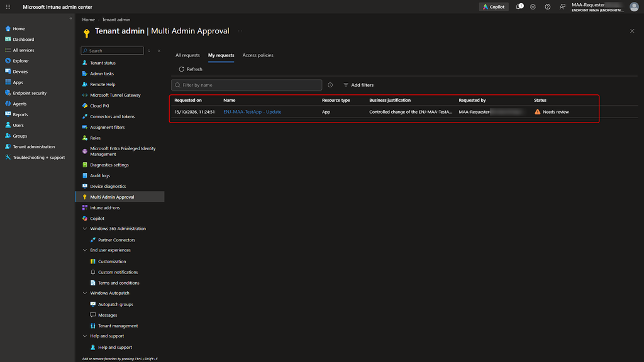This screenshot has height=362, width=644.
Task: Open Troubleshooting + support
Action: point(38,157)
